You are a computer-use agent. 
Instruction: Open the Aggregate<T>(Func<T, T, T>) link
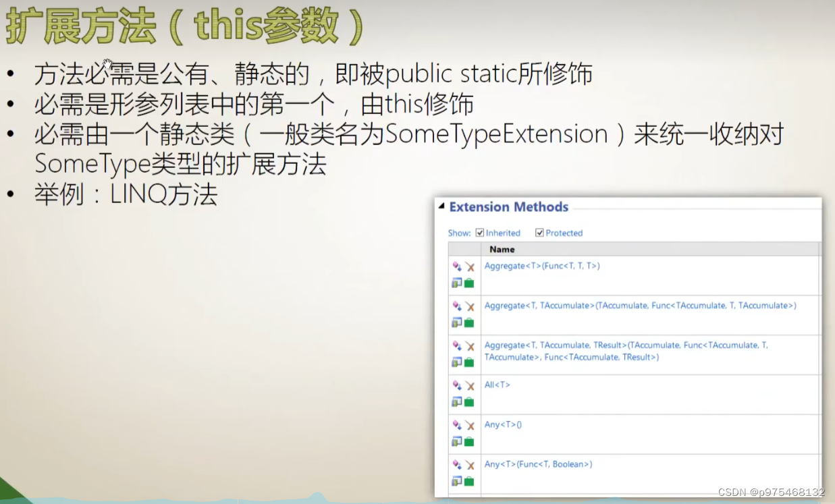click(542, 266)
